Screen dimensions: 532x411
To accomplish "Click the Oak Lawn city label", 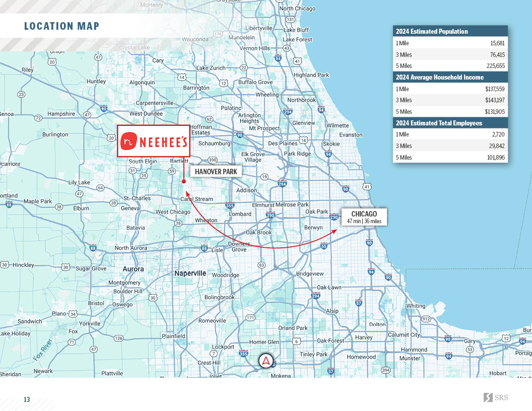I will tap(329, 287).
